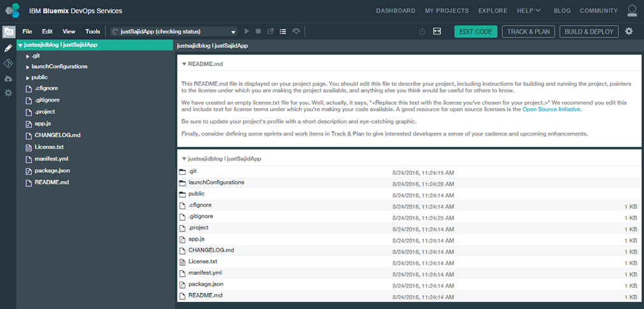Click the app.js icon in file table
Screen dimensions: 644x309
point(182,239)
